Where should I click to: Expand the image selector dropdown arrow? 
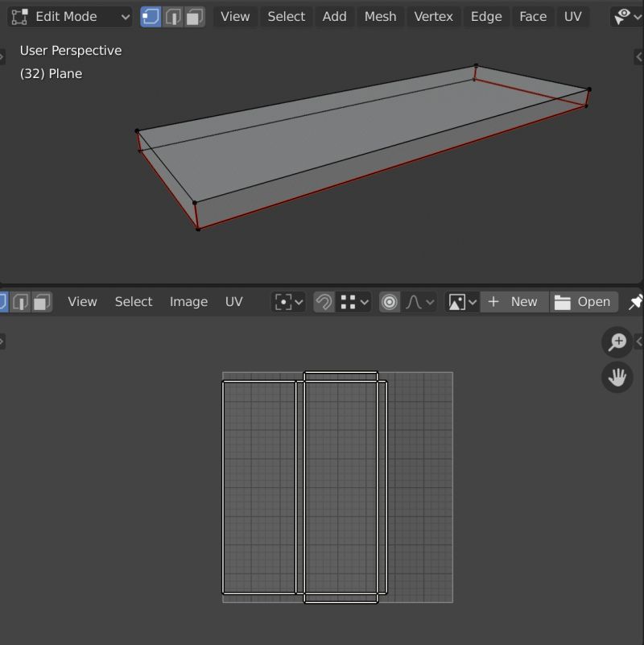click(x=474, y=301)
